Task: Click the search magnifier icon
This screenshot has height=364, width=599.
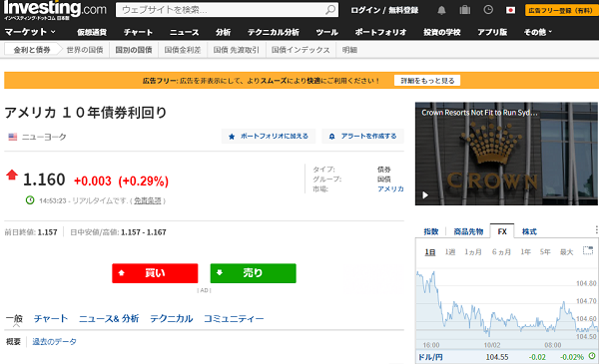Action: coord(330,10)
